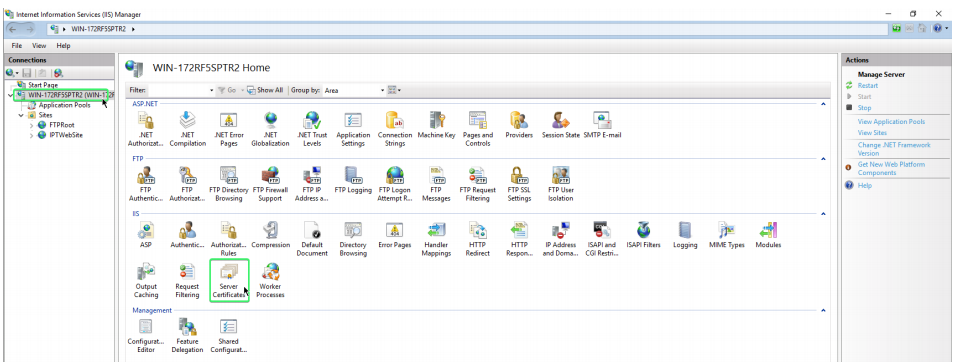Collapse the Management section group
This screenshot has width=963, height=364.
(824, 310)
